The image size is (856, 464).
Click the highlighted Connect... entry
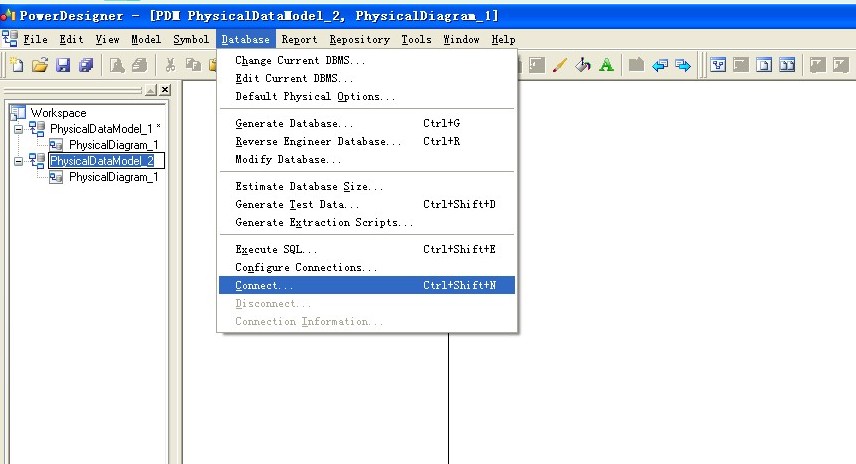point(367,285)
